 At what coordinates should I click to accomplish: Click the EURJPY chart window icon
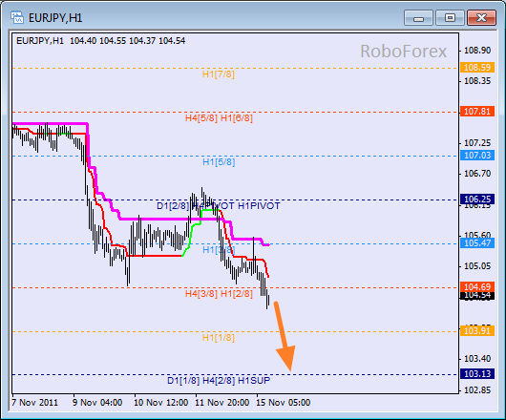click(x=17, y=17)
